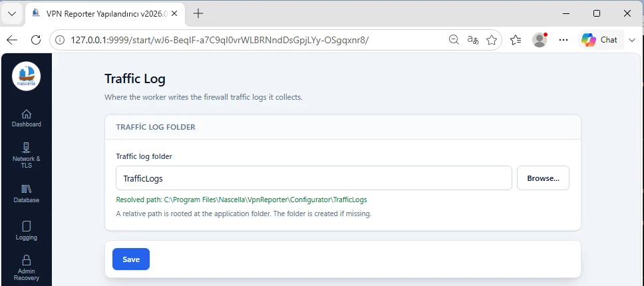This screenshot has width=644, height=286.
Task: Expand the chevron next to Chat
Action: tap(631, 40)
